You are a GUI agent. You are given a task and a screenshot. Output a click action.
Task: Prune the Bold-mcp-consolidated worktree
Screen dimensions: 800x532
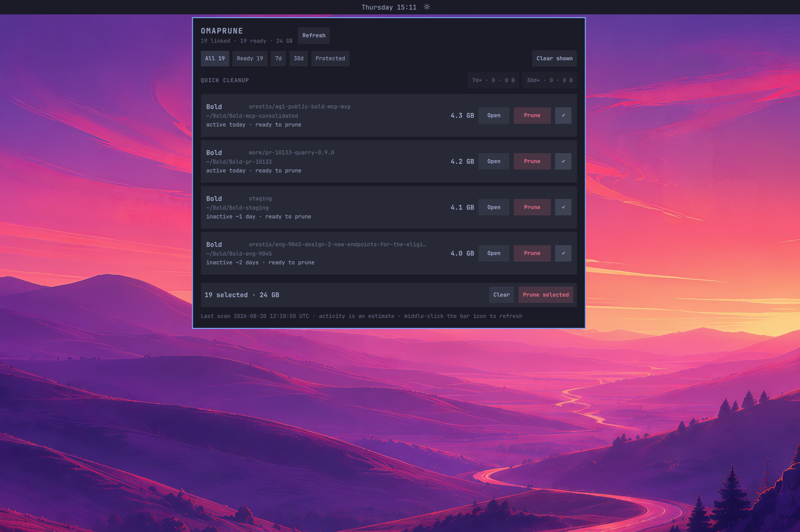[x=532, y=116]
